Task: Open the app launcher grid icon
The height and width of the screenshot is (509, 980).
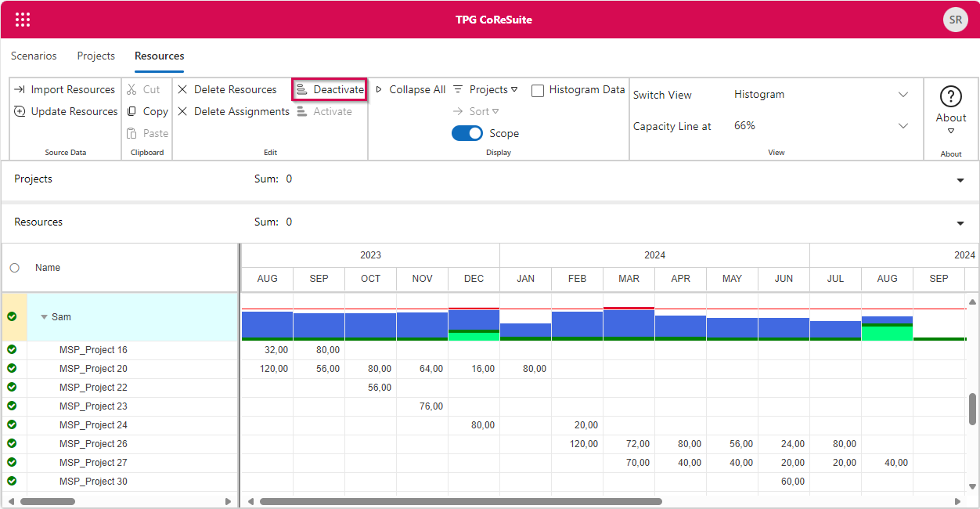Action: point(23,20)
